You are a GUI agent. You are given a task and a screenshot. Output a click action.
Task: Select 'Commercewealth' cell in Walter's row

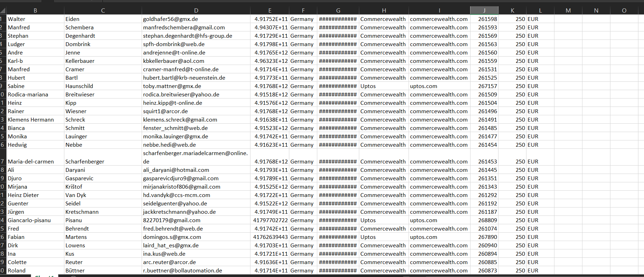tap(384, 19)
